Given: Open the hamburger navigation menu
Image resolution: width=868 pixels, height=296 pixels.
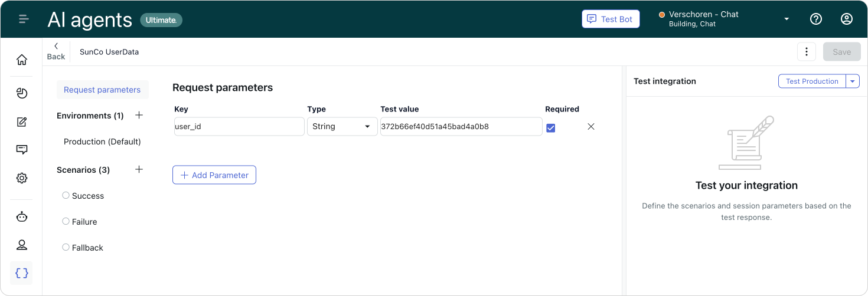Looking at the screenshot, I should pyautogui.click(x=24, y=19).
